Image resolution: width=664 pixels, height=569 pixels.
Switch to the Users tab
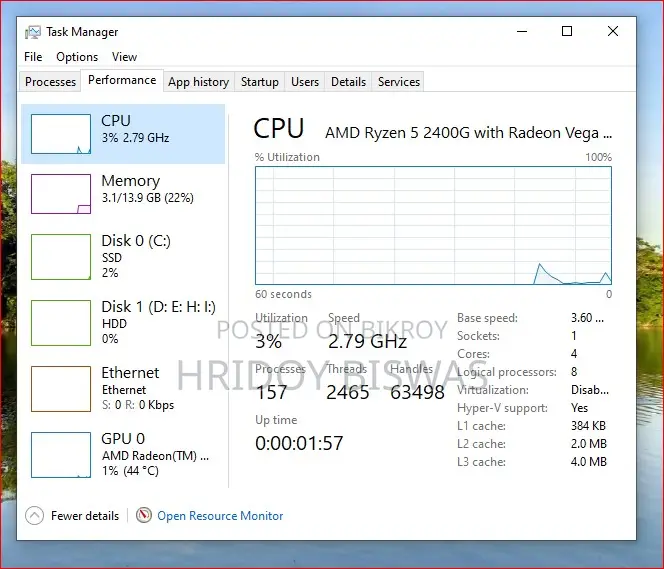[305, 82]
